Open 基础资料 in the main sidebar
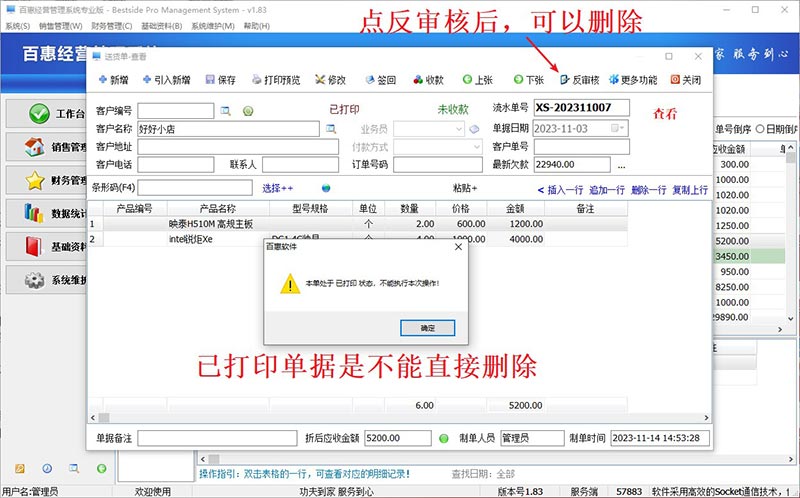Screen dimensions: 800x498 pos(46,247)
